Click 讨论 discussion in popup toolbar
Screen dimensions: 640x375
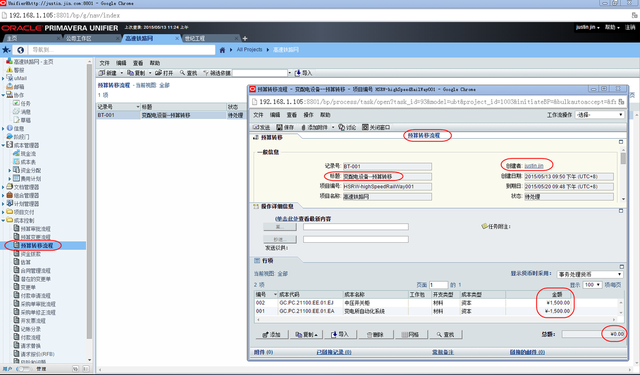click(x=347, y=127)
